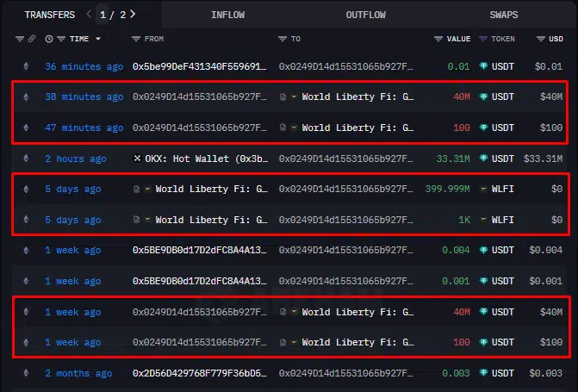Open the '38 minutes ago' transaction link
Image resolution: width=578 pixels, height=392 pixels.
click(x=84, y=97)
